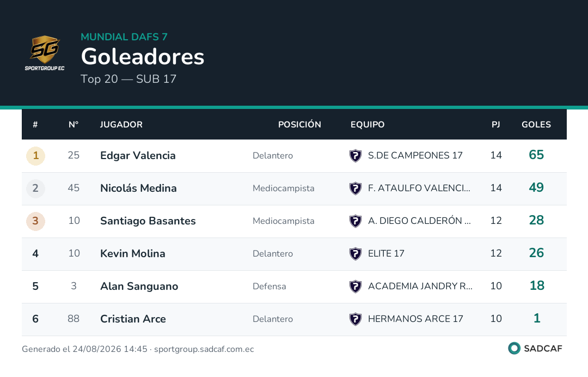
Task: Click the bronze rank 3 badge
Action: point(35,221)
